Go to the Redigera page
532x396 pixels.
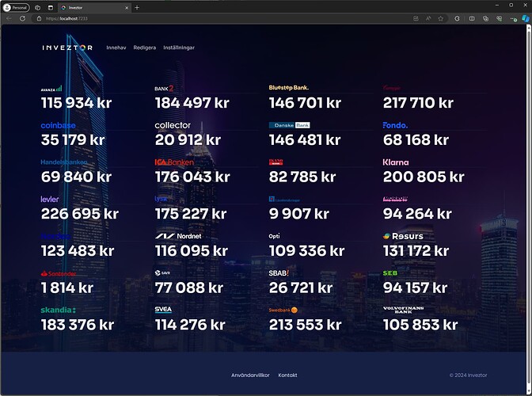click(x=145, y=48)
